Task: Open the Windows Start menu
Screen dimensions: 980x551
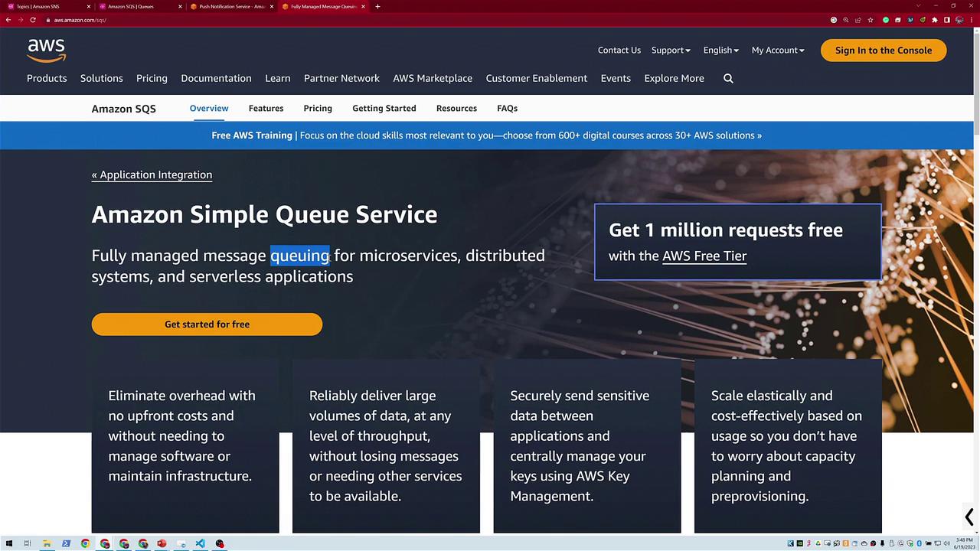Action: [x=9, y=543]
